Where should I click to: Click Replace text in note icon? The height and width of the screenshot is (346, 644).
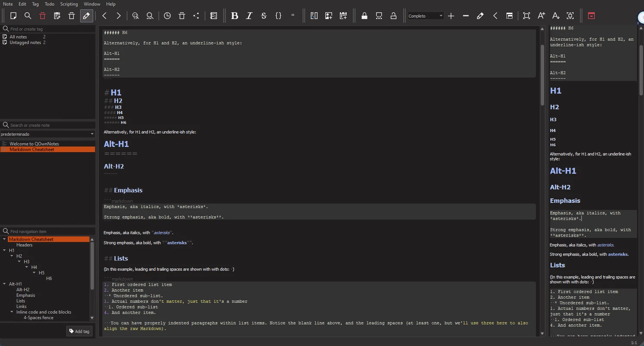[150, 16]
